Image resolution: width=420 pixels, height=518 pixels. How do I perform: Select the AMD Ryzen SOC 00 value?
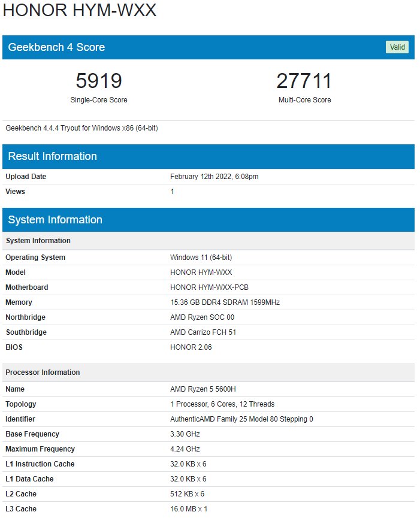click(x=203, y=317)
